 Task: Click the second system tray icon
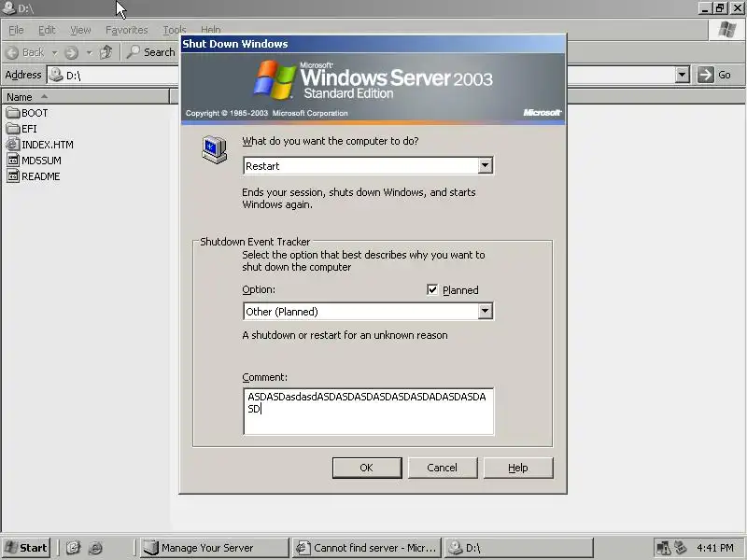(681, 548)
